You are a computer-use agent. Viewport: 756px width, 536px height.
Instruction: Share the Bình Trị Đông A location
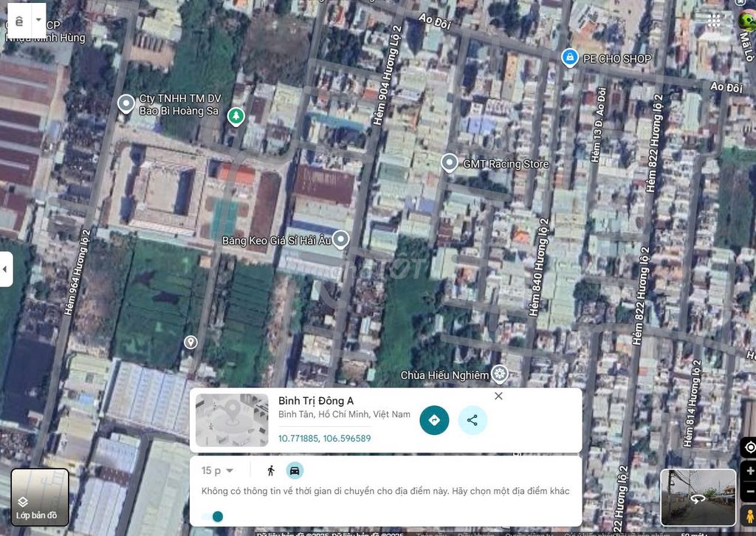click(472, 420)
